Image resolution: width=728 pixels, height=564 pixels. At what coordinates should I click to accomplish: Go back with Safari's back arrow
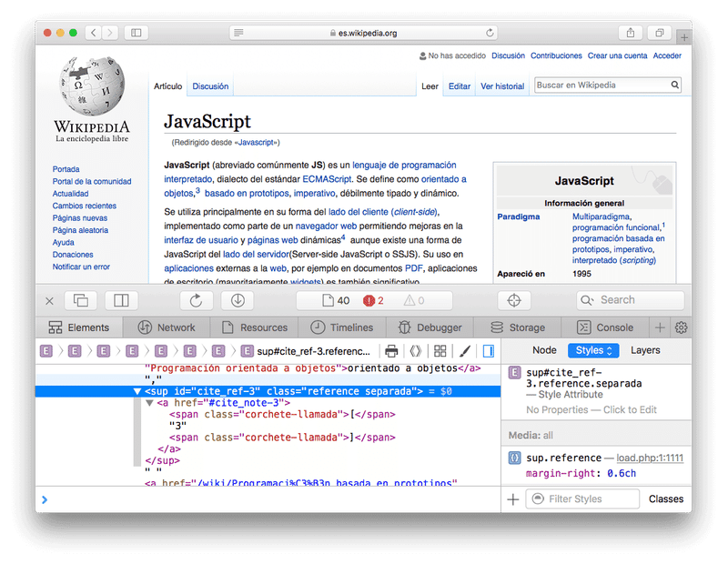click(x=94, y=33)
